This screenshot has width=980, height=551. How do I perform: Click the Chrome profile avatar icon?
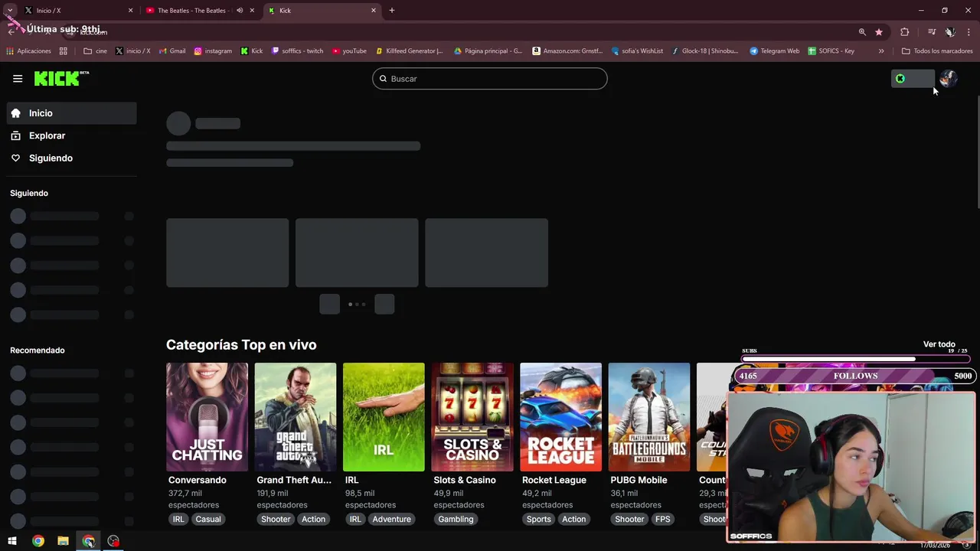[x=950, y=32]
